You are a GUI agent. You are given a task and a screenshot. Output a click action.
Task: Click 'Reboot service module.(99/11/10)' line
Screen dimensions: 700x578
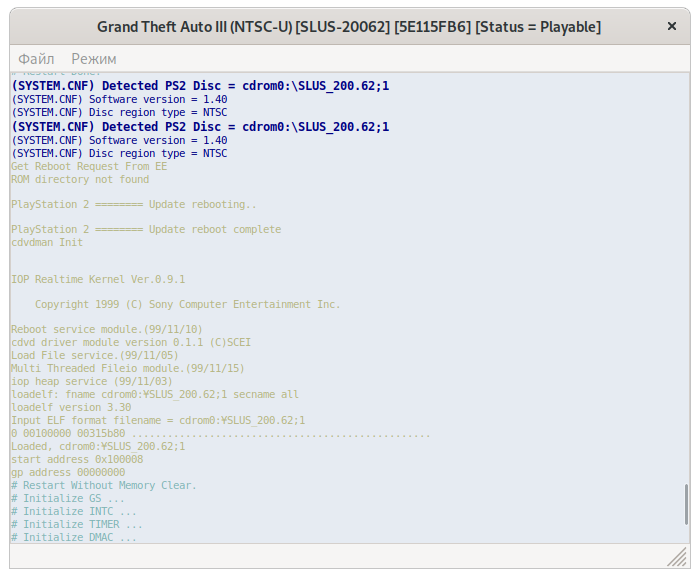tap(107, 329)
